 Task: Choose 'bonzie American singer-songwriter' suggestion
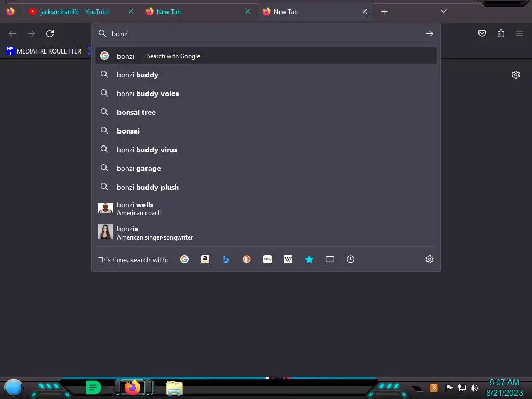(265, 232)
